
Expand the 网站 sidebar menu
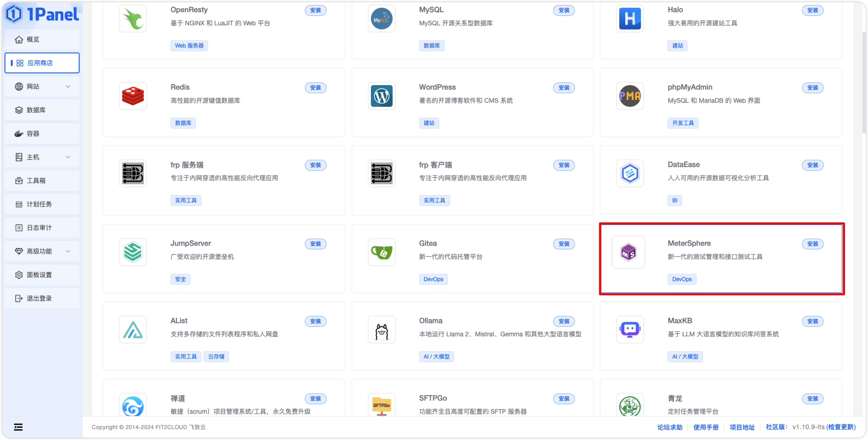(x=42, y=86)
